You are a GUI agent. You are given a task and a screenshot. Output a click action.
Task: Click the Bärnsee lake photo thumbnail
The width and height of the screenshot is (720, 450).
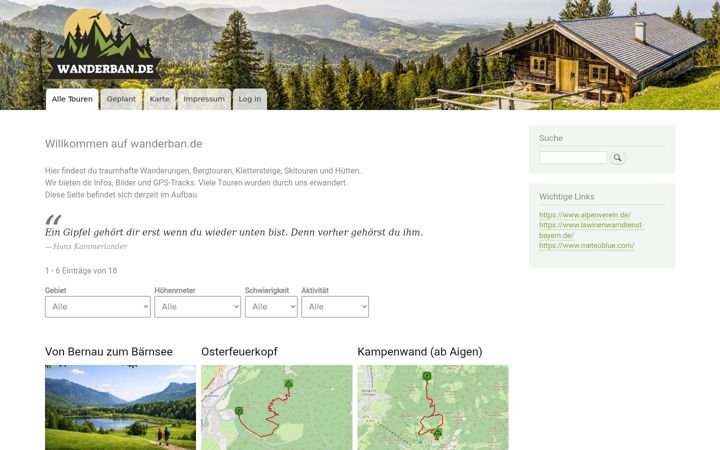[120, 407]
